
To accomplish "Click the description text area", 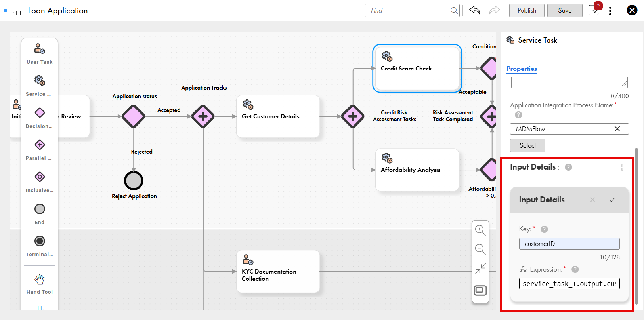I will [569, 83].
